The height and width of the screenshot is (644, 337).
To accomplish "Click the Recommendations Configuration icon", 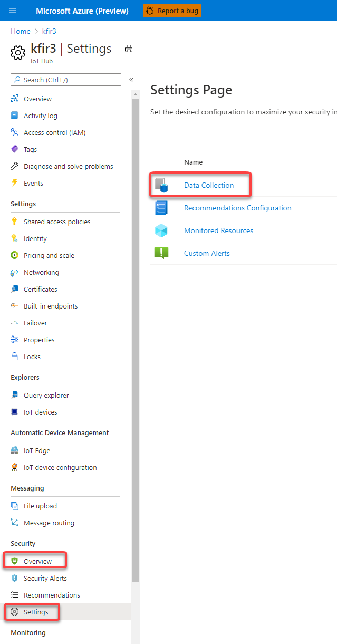I will (x=161, y=208).
